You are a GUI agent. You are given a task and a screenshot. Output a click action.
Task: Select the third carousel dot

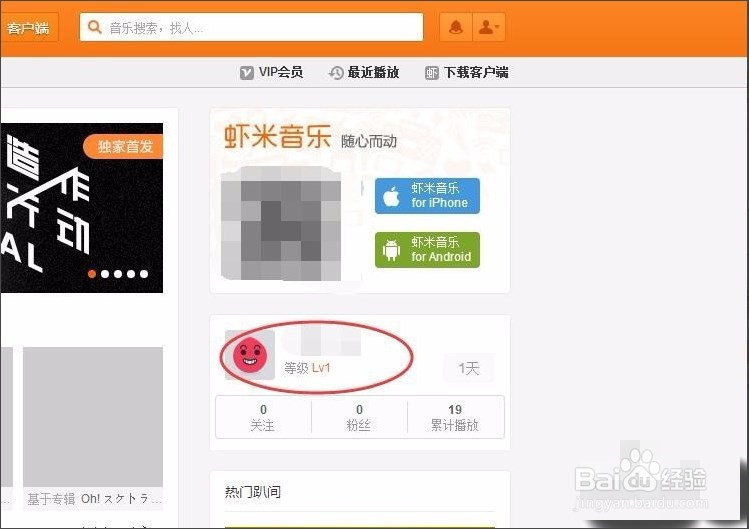click(118, 274)
